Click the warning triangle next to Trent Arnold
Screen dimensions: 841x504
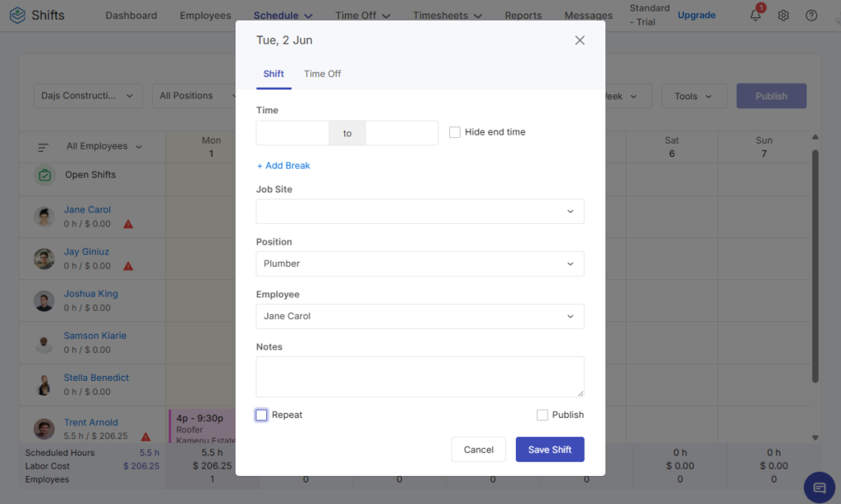point(145,437)
